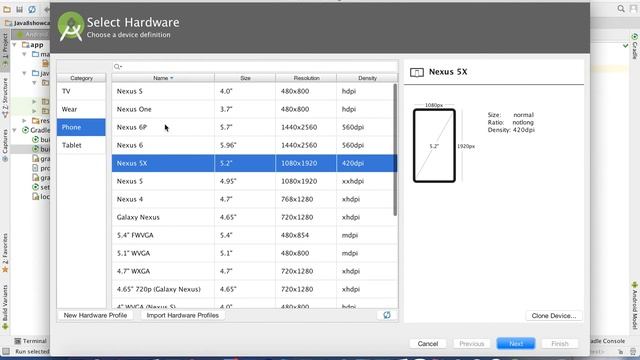The height and width of the screenshot is (360, 640).
Task: Click the Import Hardware Profiles button
Action: coord(182,315)
